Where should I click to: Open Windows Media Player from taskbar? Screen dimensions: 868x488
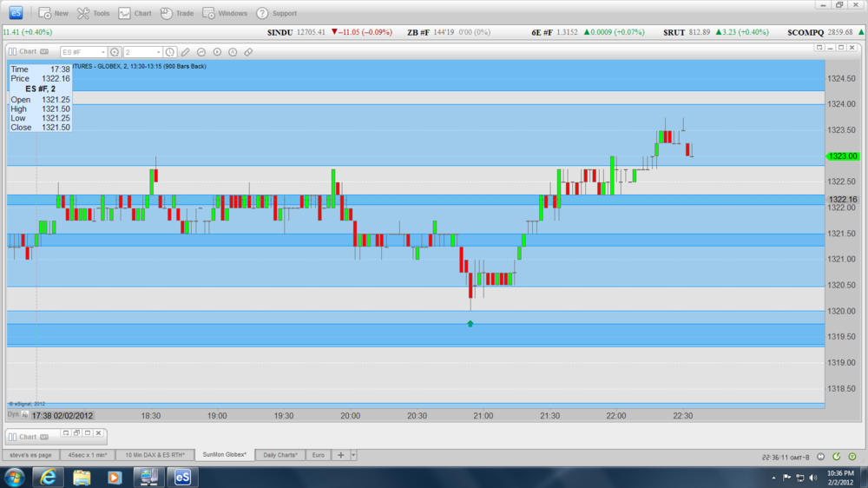(115, 478)
